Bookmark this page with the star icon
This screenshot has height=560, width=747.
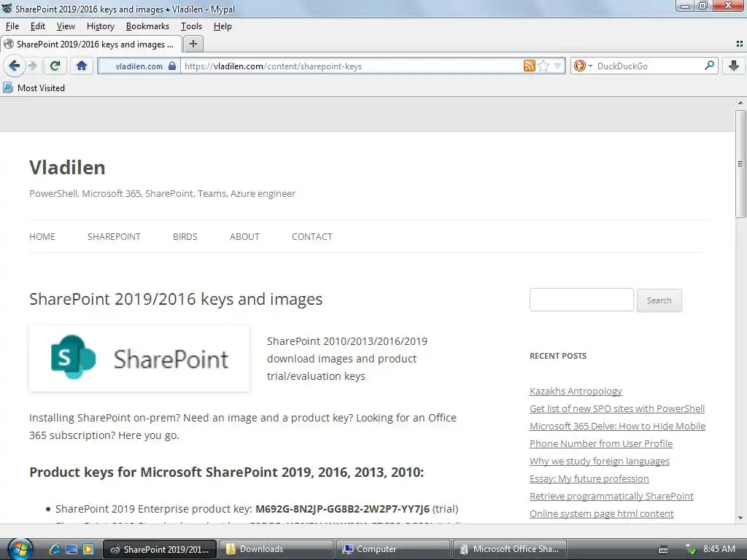tap(543, 66)
